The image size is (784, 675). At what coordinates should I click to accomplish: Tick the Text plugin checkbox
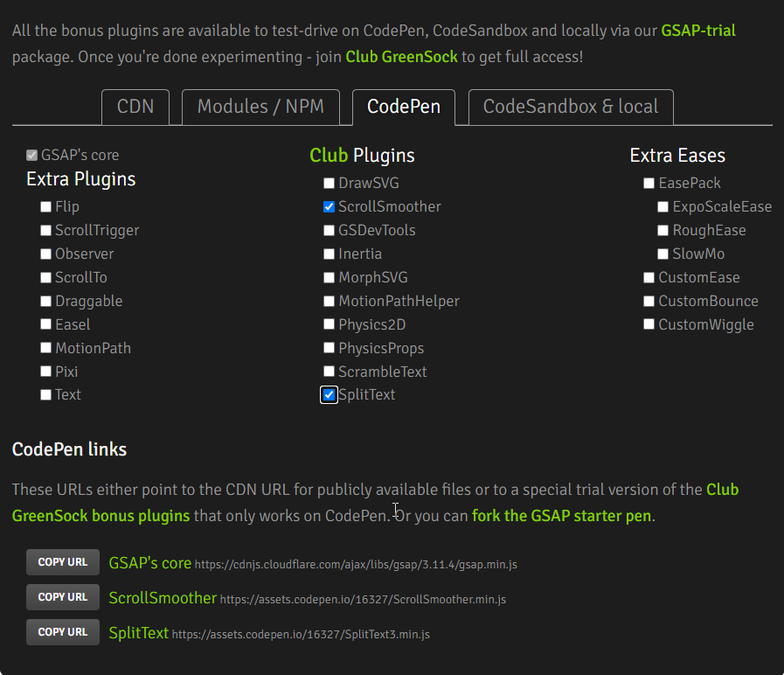(46, 395)
